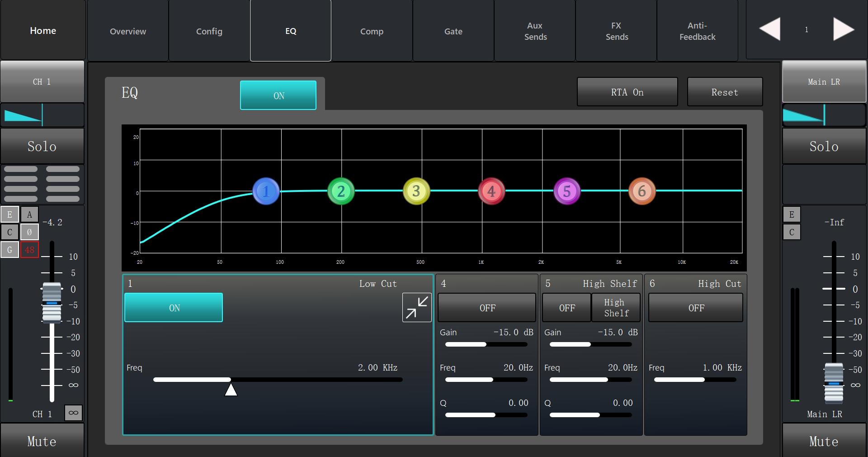This screenshot has height=457, width=868.
Task: Click the CH 1 channel name button
Action: pyautogui.click(x=42, y=81)
